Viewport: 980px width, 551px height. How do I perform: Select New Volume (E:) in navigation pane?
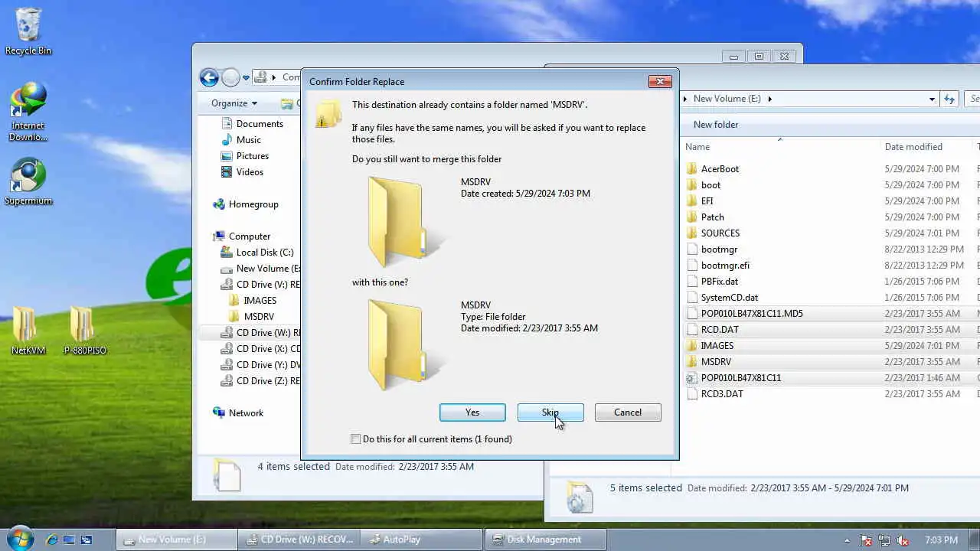click(260, 269)
